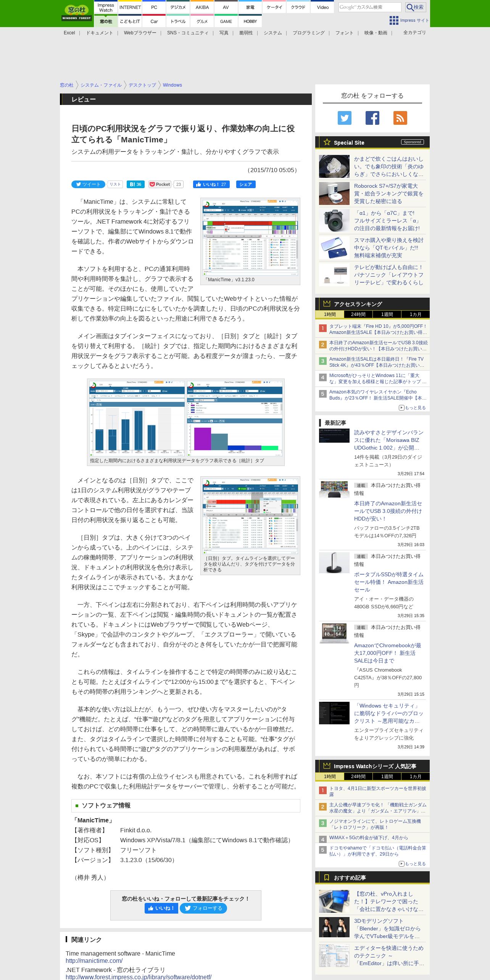Image resolution: width=490 pixels, height=980 pixels.
Task: Select 1週間 in アクセスランキング tabs
Action: point(387,314)
